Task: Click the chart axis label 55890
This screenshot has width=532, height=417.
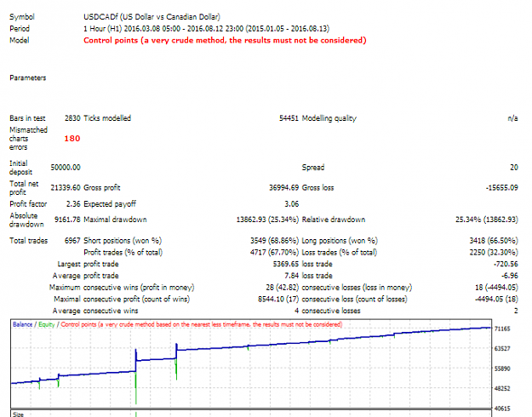Action: (502, 368)
